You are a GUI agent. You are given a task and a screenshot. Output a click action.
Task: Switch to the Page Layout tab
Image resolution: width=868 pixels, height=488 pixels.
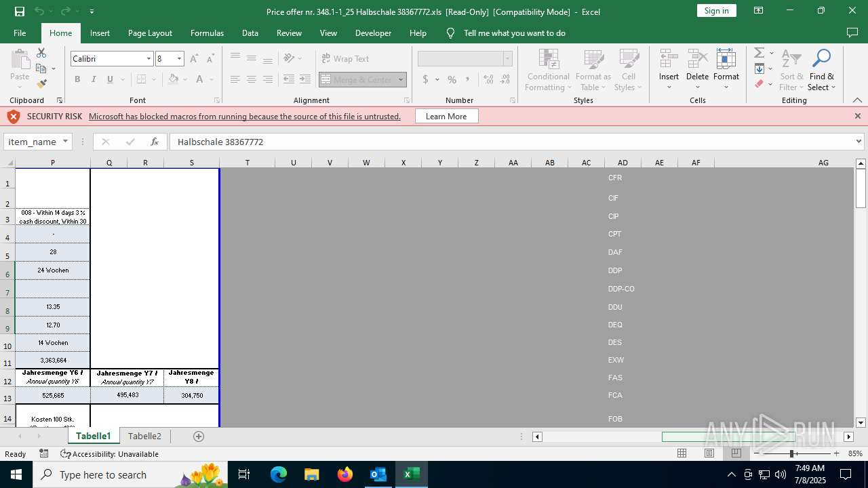point(150,33)
